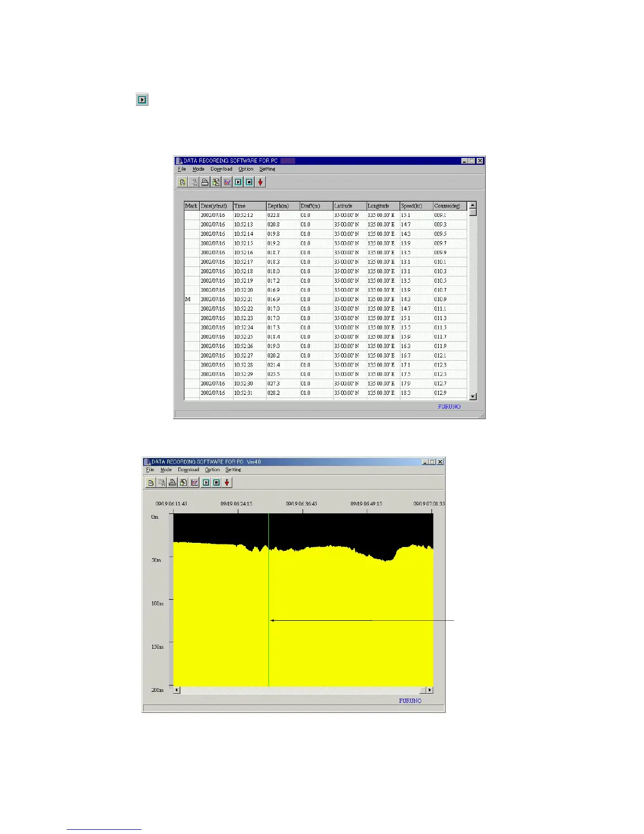The image size is (644, 834).
Task: Click the Latitude column header
Action: [349, 206]
